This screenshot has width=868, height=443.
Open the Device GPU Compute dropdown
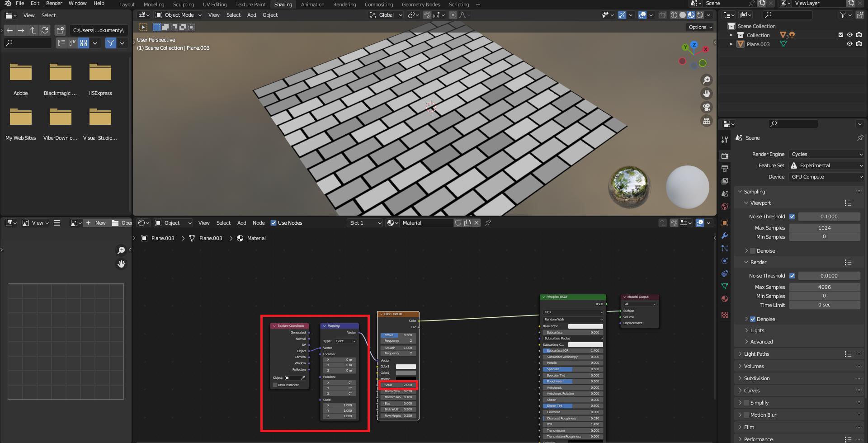(x=826, y=177)
